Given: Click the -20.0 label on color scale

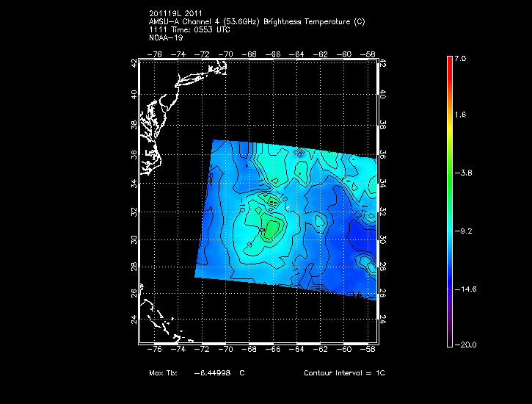Looking at the screenshot, I should coord(465,345).
